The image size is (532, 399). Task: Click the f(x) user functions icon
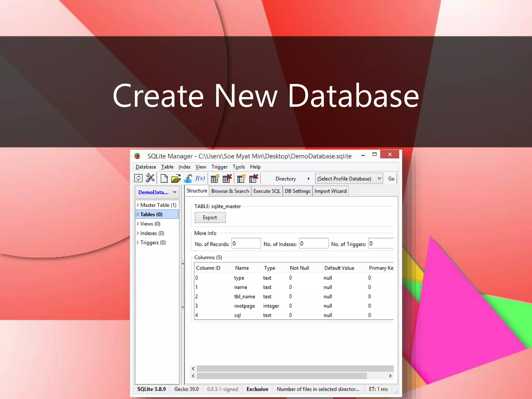click(x=200, y=178)
